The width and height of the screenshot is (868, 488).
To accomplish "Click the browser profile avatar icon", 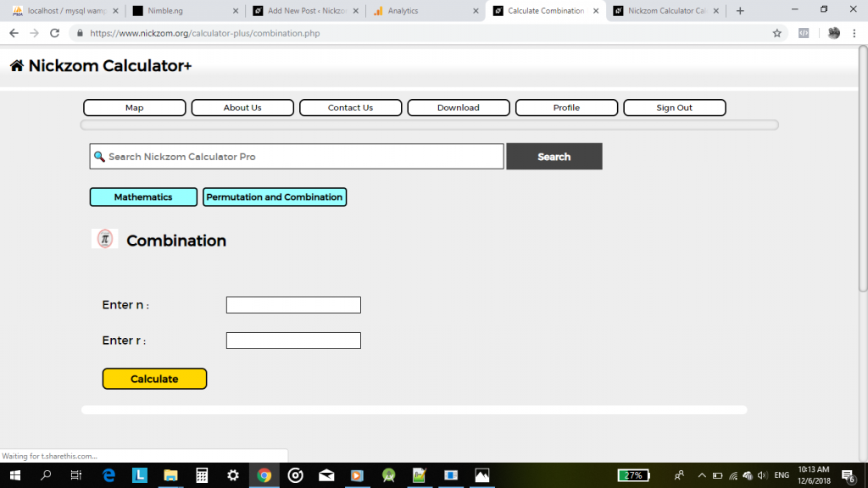I will (834, 33).
